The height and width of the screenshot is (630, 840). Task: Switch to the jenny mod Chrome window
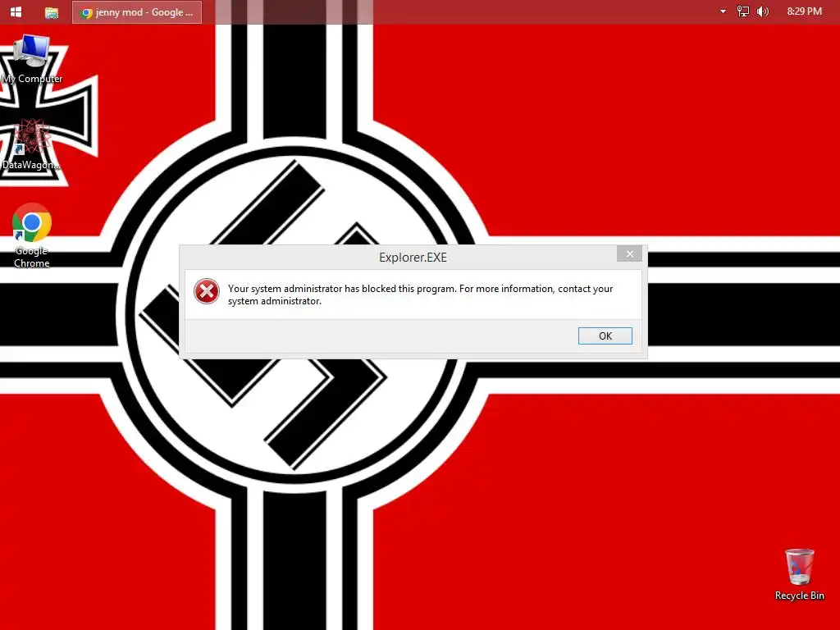point(137,12)
